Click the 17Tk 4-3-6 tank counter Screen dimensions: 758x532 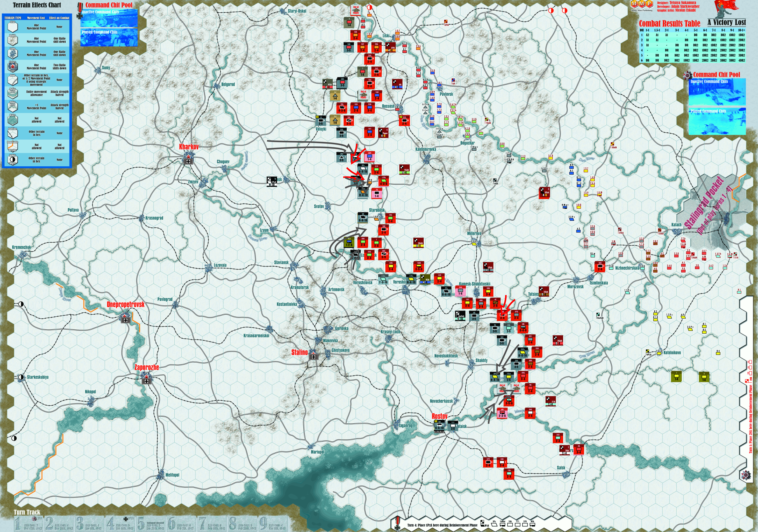coord(383,181)
